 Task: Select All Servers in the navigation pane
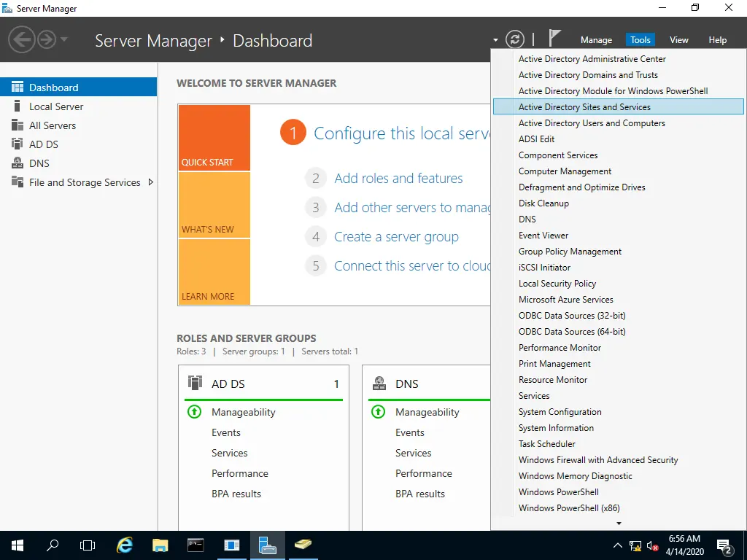pos(78,125)
